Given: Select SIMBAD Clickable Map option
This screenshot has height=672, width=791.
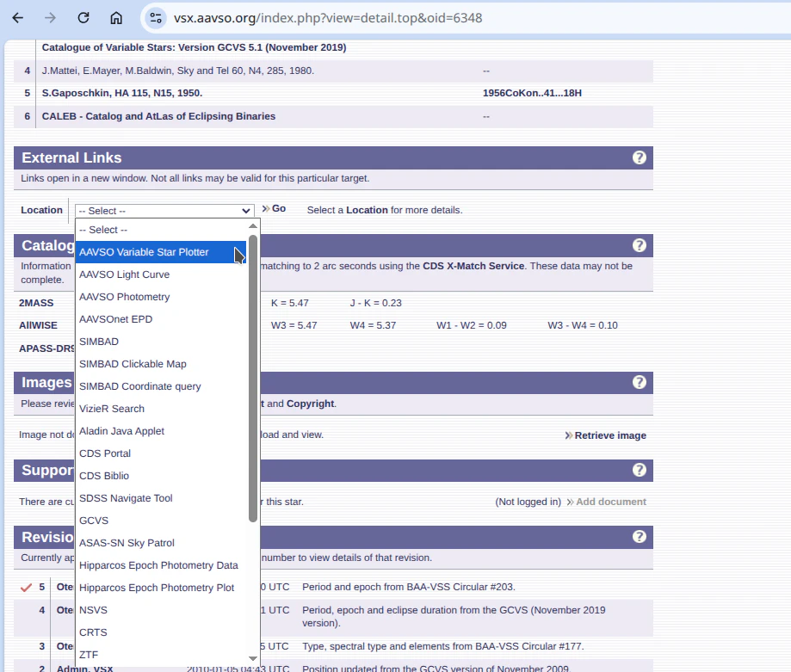Looking at the screenshot, I should pyautogui.click(x=162, y=364).
